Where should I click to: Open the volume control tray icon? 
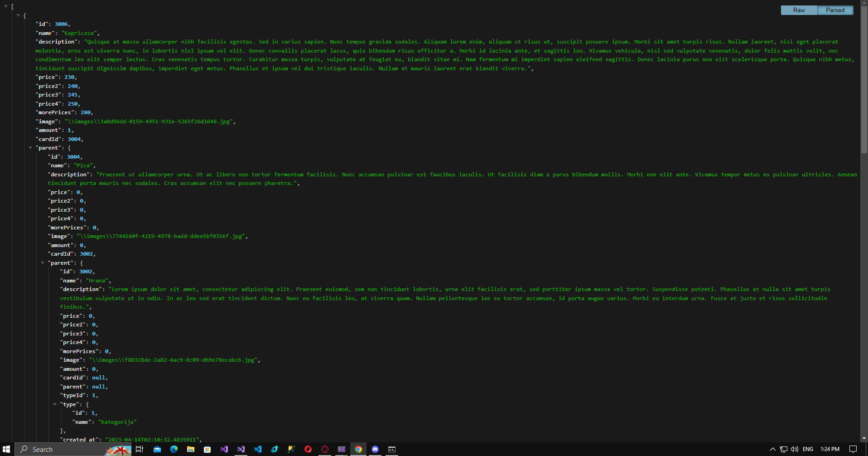coord(795,449)
